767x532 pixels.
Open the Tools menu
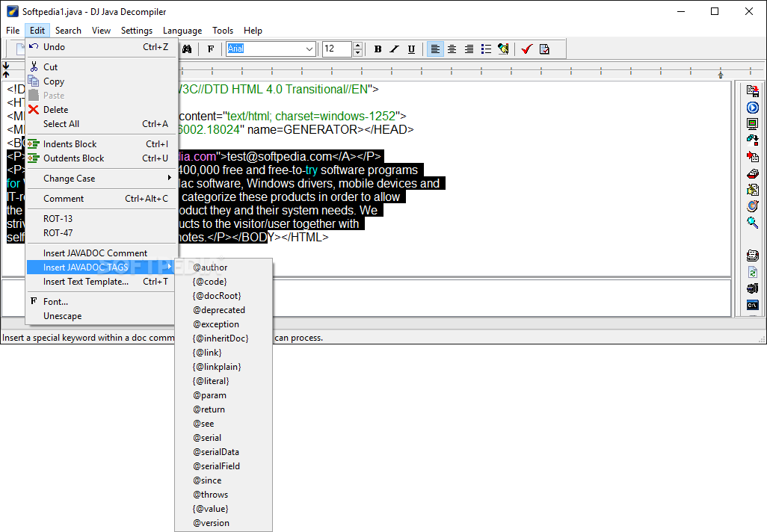223,31
